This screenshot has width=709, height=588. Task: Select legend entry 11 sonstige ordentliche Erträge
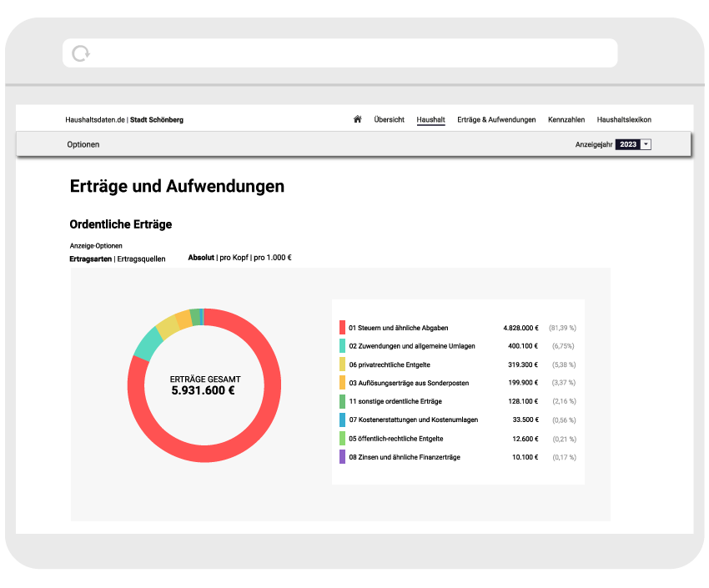click(x=395, y=401)
